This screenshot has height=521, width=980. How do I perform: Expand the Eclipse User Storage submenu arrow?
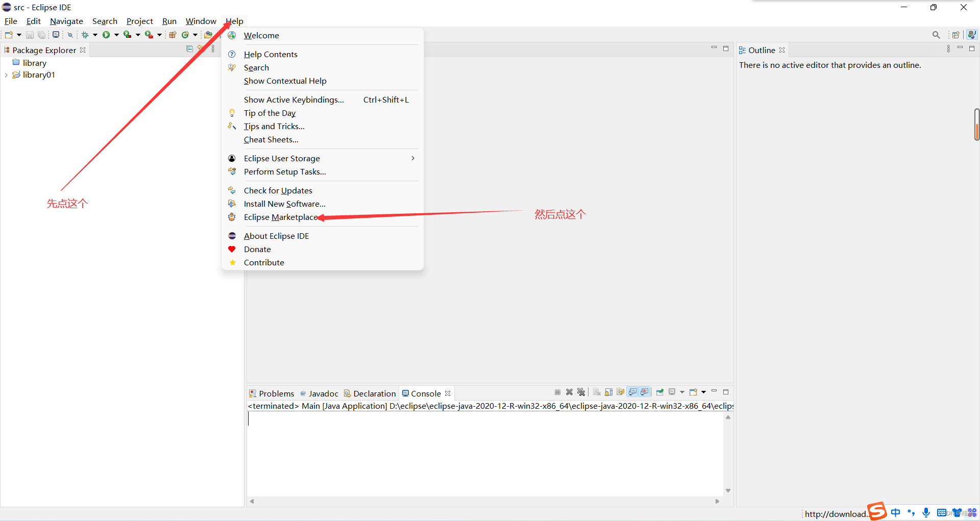tap(413, 158)
